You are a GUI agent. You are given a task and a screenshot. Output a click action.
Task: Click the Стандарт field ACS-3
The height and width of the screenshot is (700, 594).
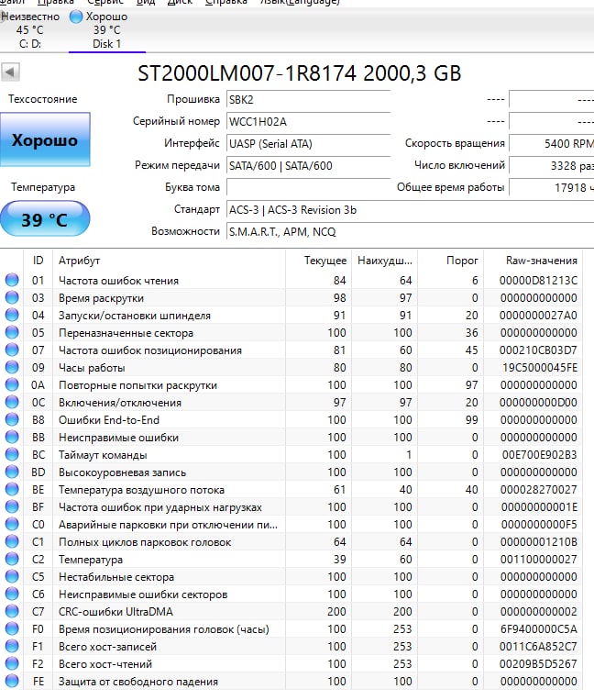411,210
